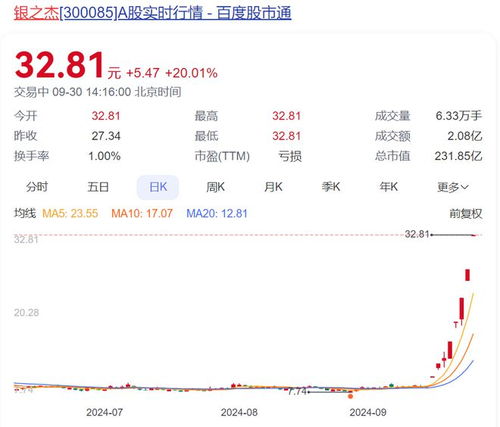The width and height of the screenshot is (500, 427).
Task: Switch to the 五日 chart tab
Action: [98, 187]
